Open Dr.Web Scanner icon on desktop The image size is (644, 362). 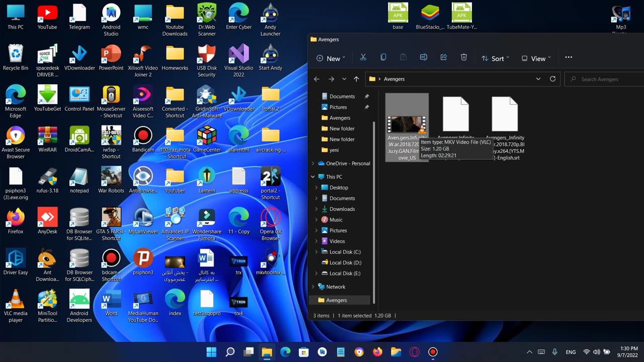point(207,20)
